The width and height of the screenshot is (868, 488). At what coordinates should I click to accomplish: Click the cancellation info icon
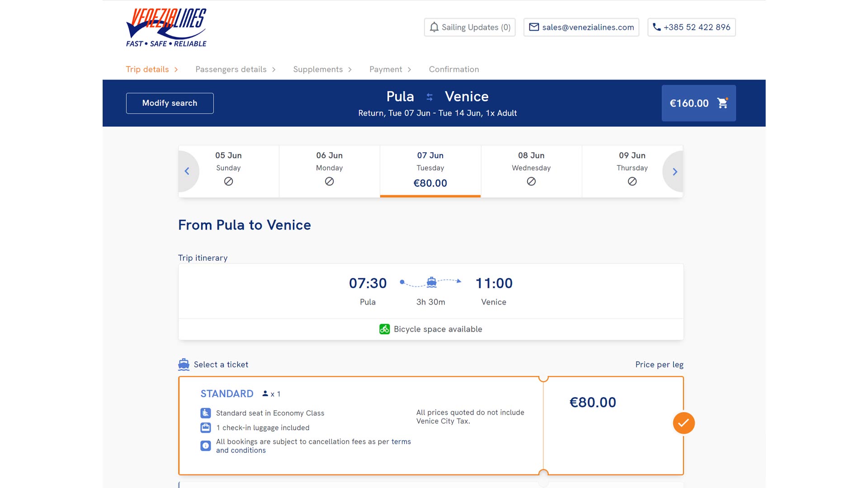(x=206, y=446)
